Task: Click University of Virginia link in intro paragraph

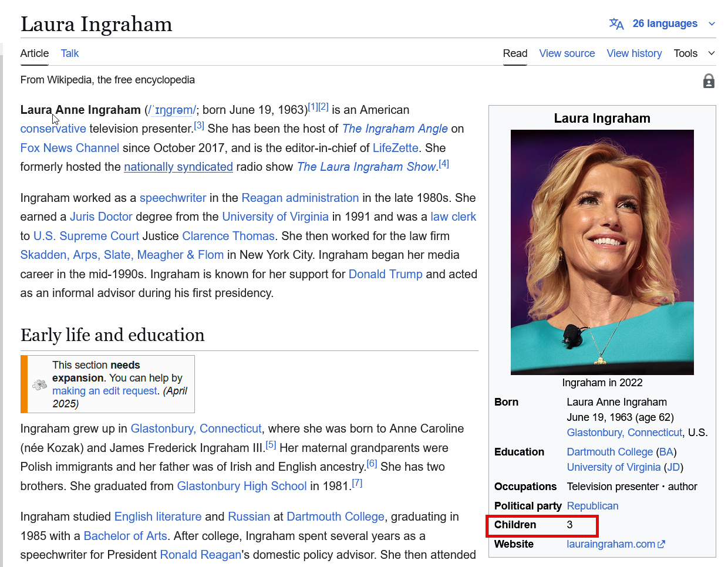Action: pyautogui.click(x=275, y=217)
